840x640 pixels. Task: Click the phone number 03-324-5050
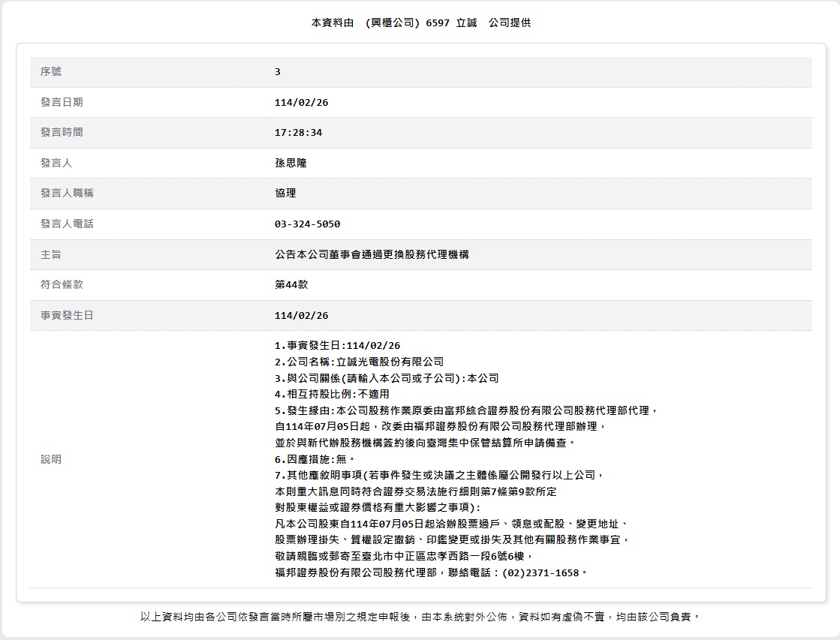point(307,224)
